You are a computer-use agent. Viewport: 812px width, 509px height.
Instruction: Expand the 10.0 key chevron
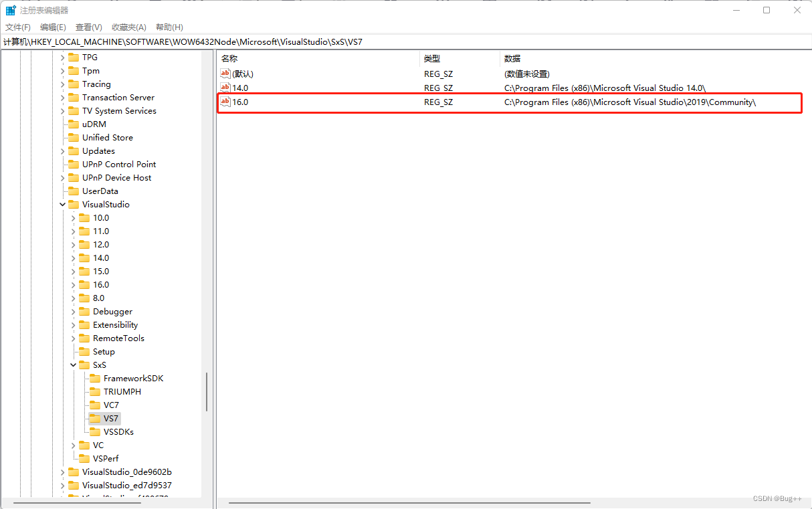coord(74,218)
